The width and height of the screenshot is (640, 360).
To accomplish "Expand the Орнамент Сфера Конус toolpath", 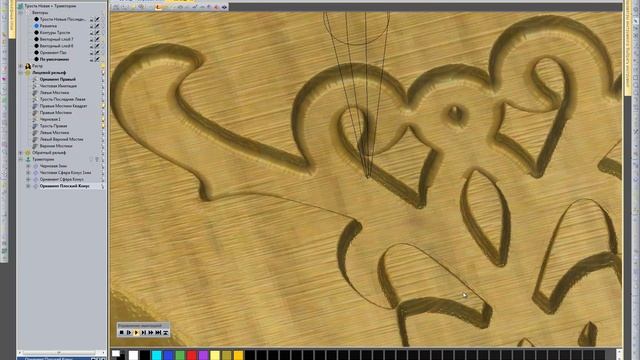I will (x=28, y=179).
